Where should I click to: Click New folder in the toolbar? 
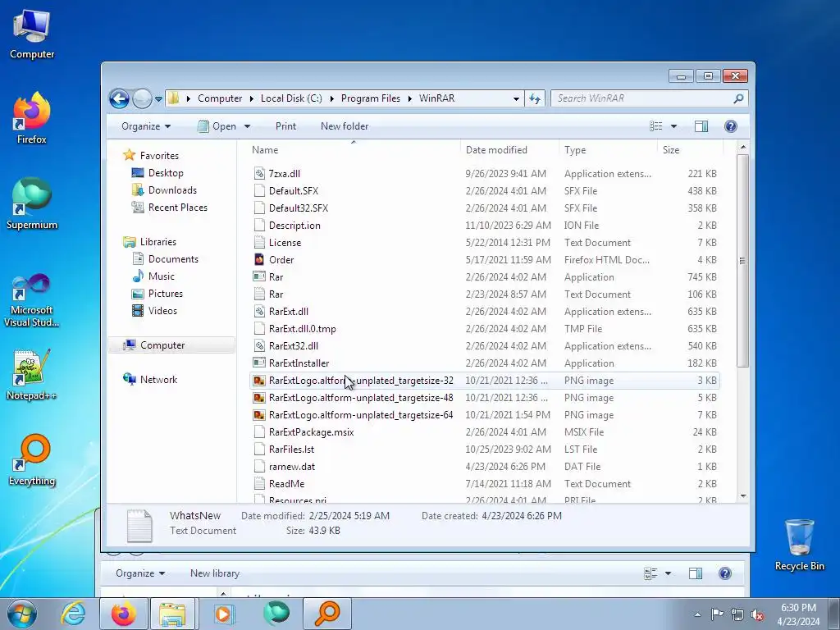pos(345,126)
